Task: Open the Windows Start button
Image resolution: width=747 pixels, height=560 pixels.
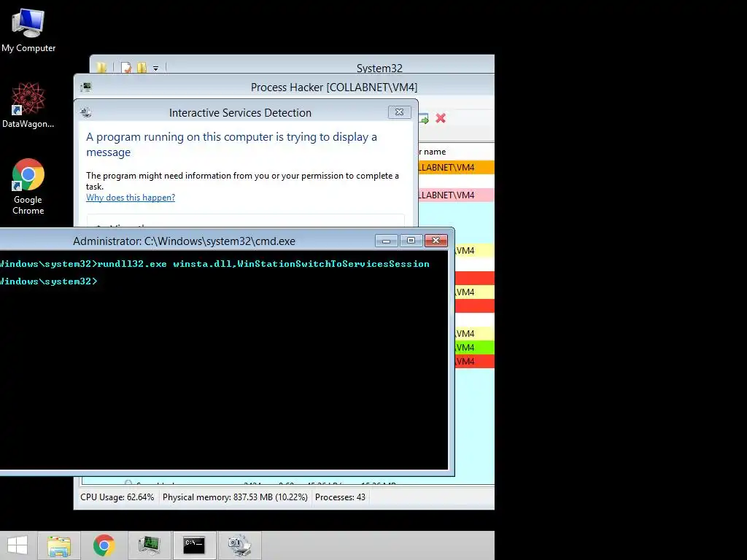Action: point(18,545)
